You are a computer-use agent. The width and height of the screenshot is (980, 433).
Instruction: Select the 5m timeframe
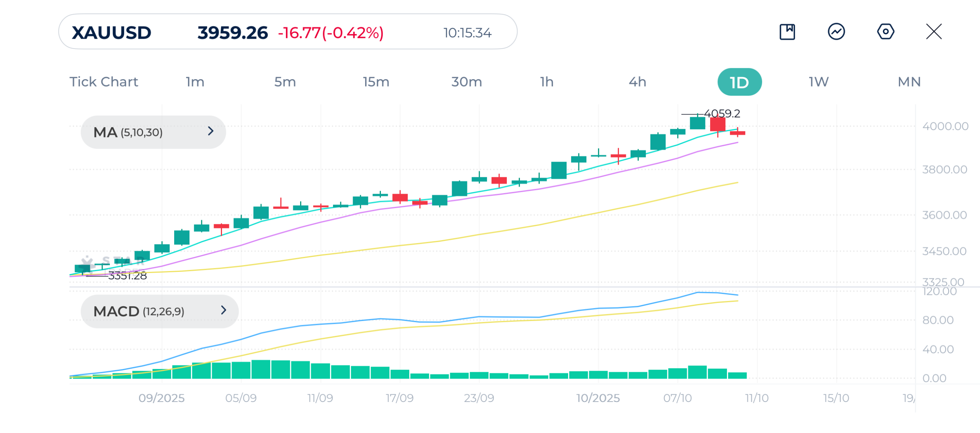[x=285, y=82]
